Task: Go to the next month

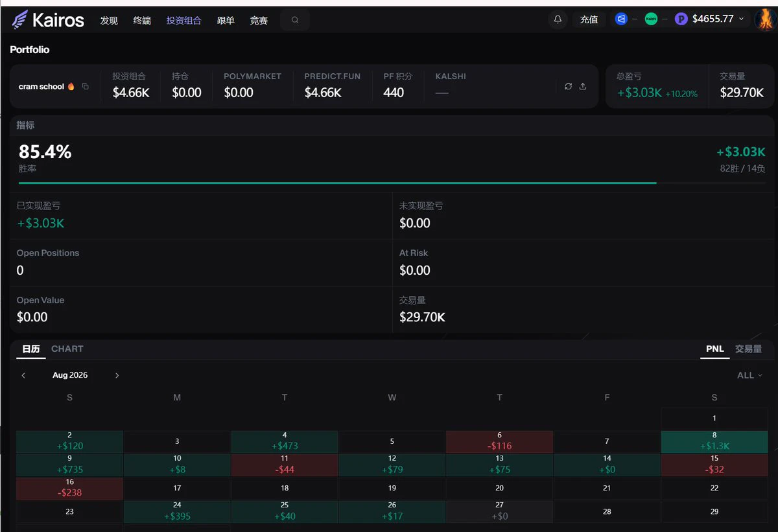Action: pos(117,375)
